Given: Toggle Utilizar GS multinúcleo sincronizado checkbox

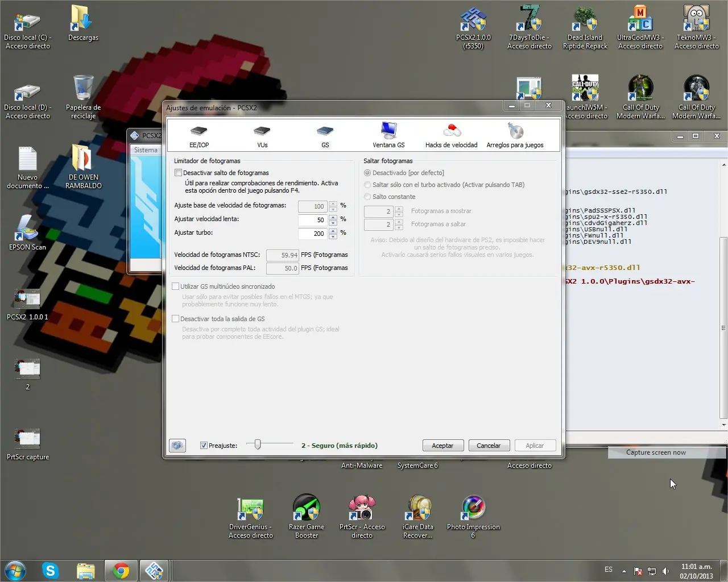Looking at the screenshot, I should (x=176, y=286).
